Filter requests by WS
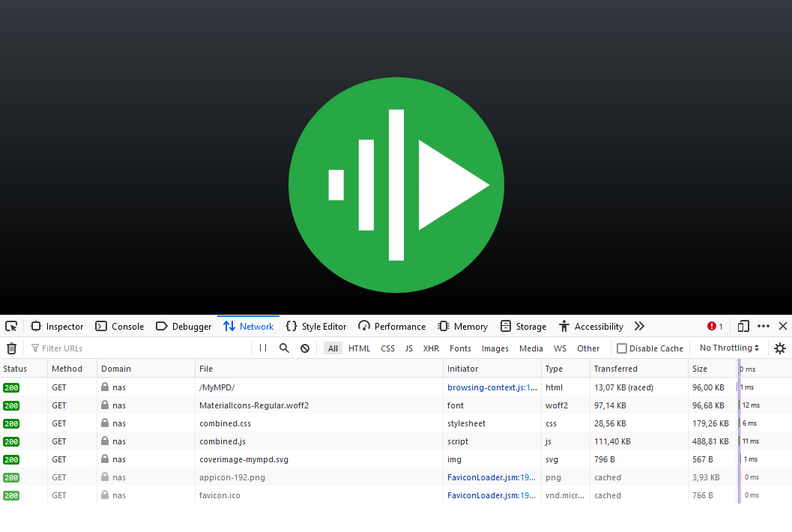The image size is (792, 532). click(560, 348)
